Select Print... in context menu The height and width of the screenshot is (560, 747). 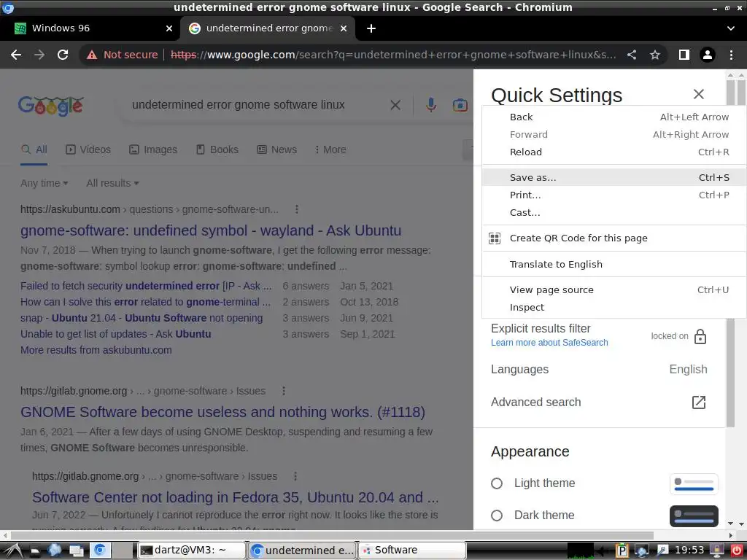click(614, 195)
